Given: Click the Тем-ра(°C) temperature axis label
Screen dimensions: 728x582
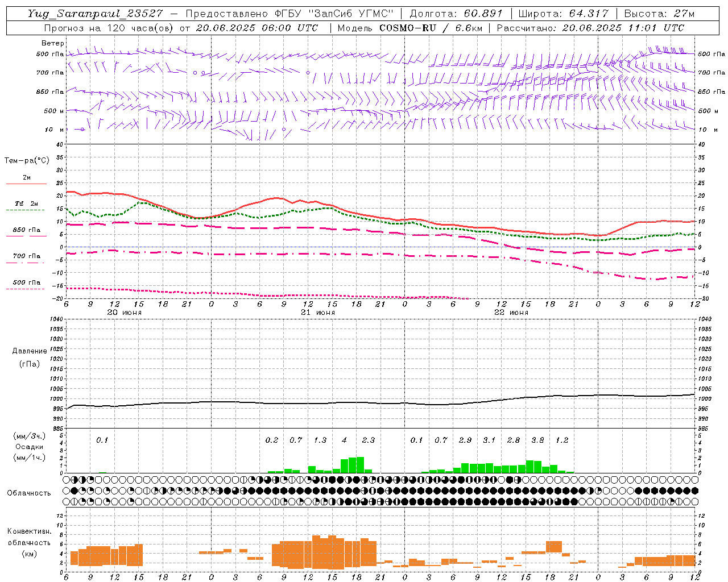Looking at the screenshot, I should point(27,161).
